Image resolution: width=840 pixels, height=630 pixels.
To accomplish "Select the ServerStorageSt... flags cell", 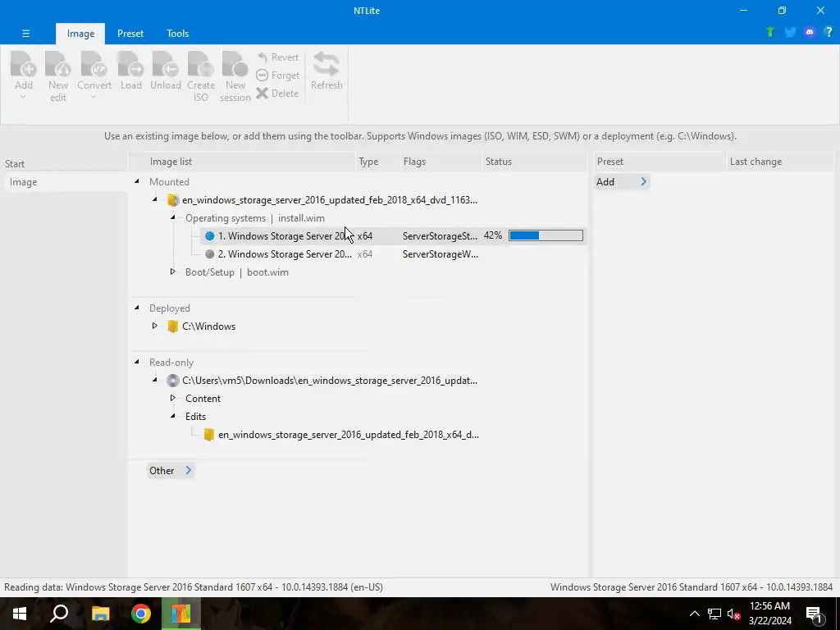I will tap(440, 236).
